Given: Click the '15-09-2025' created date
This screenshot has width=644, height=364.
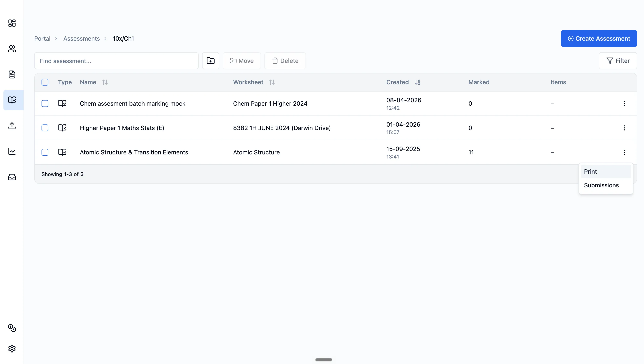Looking at the screenshot, I should [x=403, y=149].
